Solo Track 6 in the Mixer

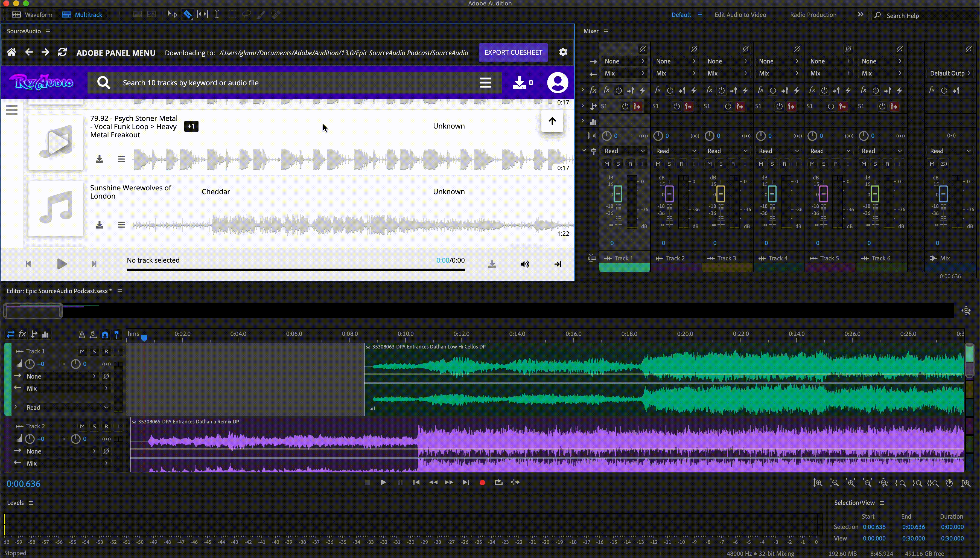click(875, 164)
